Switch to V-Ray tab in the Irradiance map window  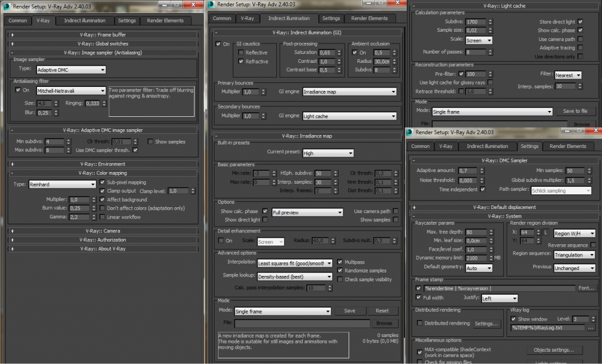248,18
